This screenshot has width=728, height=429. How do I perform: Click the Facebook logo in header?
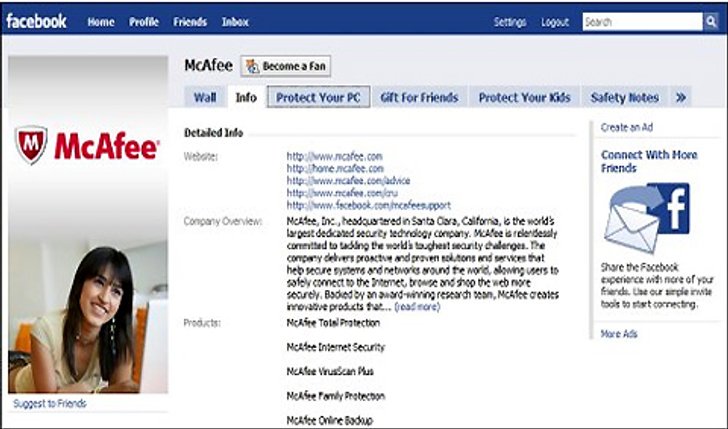point(36,21)
